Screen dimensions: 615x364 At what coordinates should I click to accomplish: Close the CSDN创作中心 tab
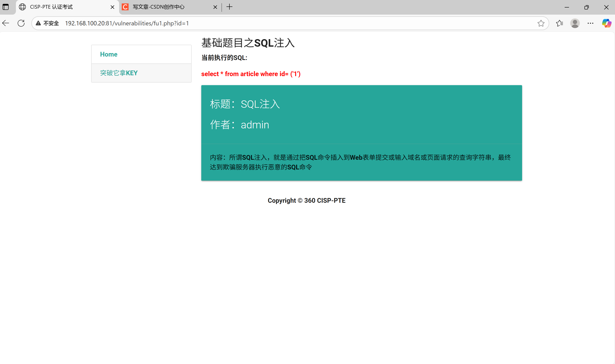(x=215, y=7)
